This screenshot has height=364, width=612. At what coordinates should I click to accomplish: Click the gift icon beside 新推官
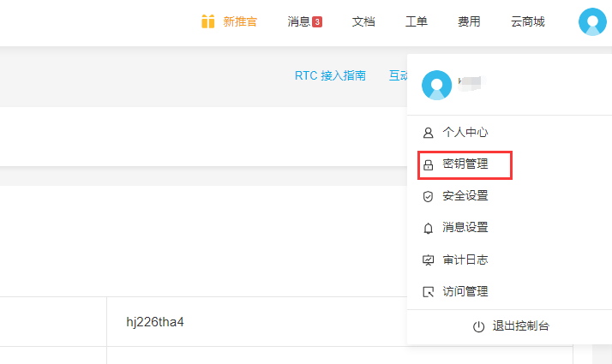[207, 21]
